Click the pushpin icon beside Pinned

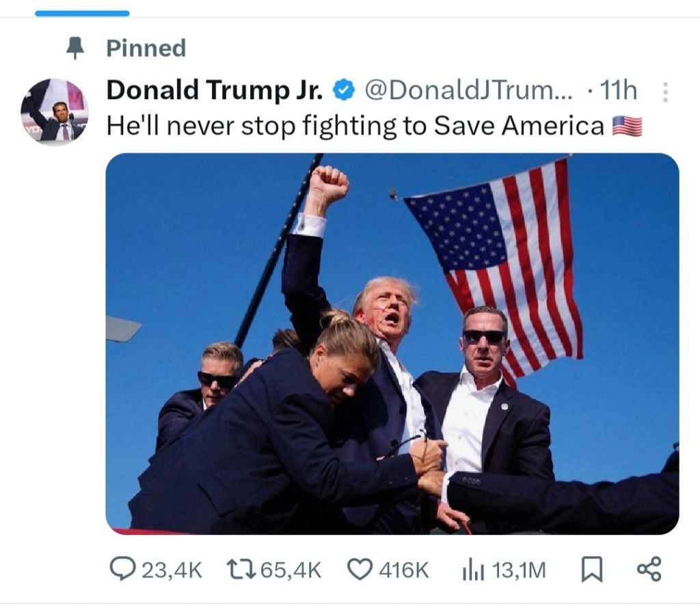[x=75, y=48]
